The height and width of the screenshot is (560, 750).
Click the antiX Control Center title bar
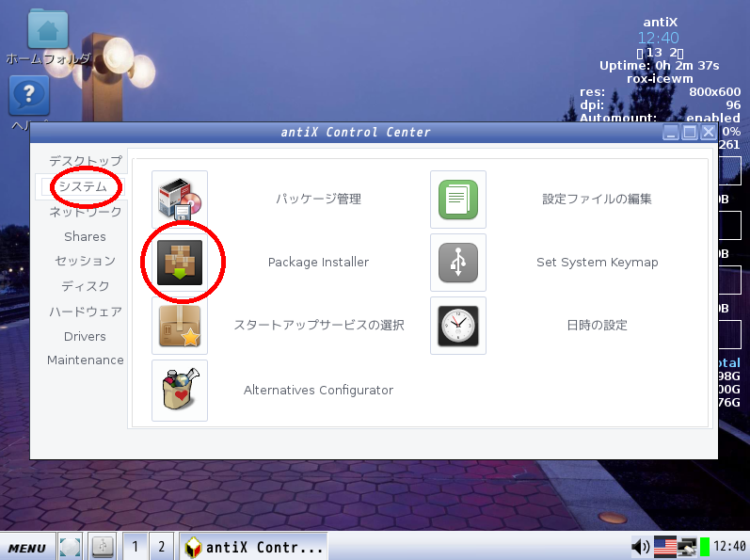click(356, 133)
